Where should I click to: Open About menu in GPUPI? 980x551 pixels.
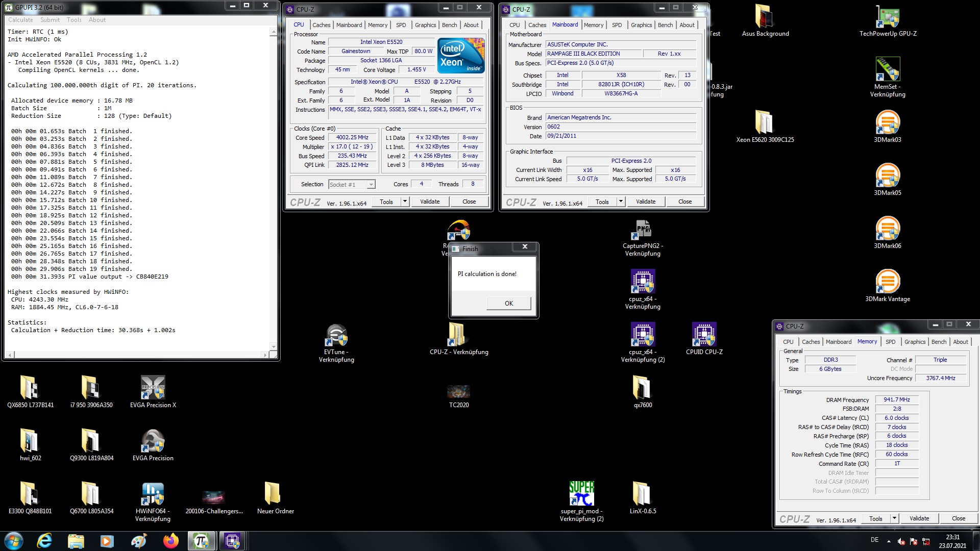(x=97, y=20)
